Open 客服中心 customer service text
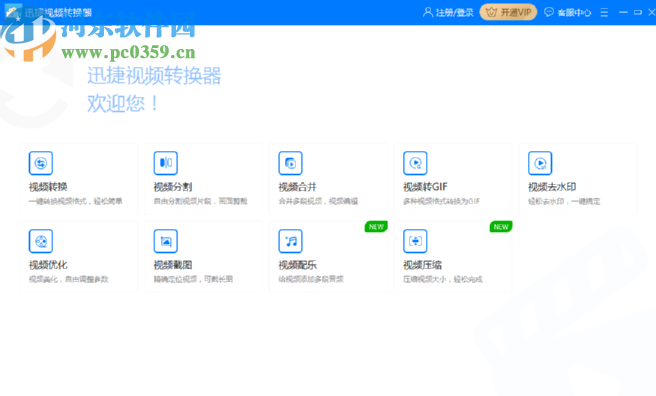The image size is (656, 396). tap(574, 13)
